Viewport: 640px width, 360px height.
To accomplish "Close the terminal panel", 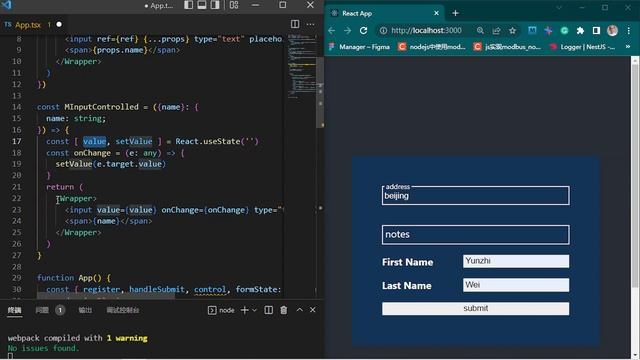I will (313, 310).
